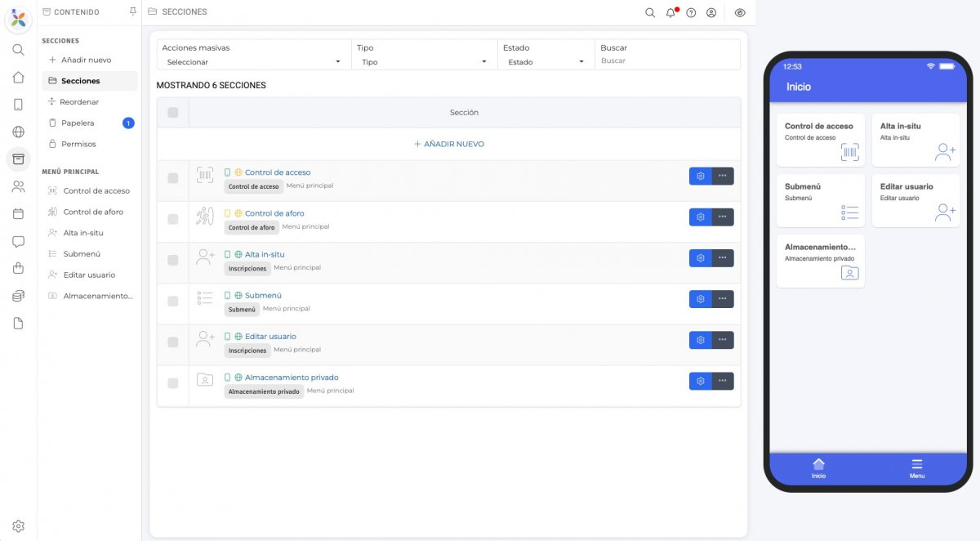Open Papelera in the sidebar menu

pos(78,123)
